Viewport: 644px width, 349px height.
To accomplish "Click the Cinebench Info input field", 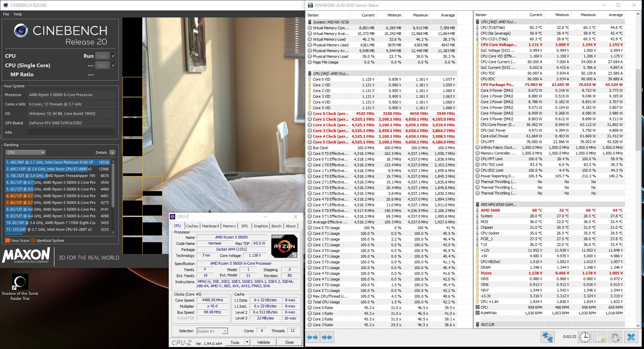I will [x=71, y=132].
